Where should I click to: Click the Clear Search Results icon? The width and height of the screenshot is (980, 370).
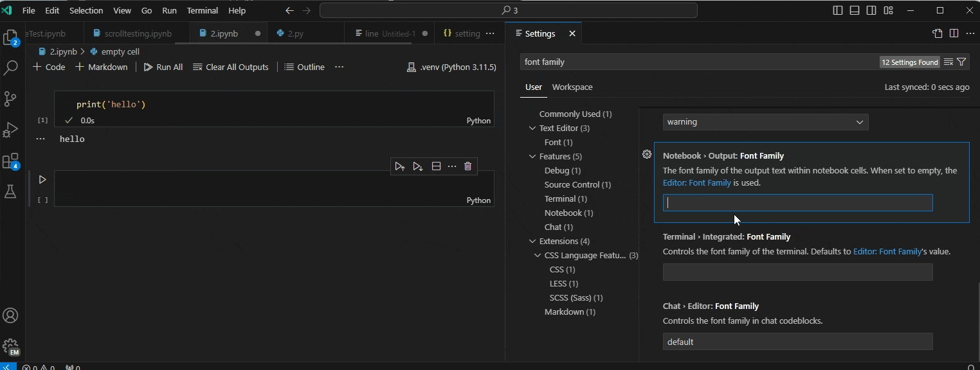(x=948, y=62)
